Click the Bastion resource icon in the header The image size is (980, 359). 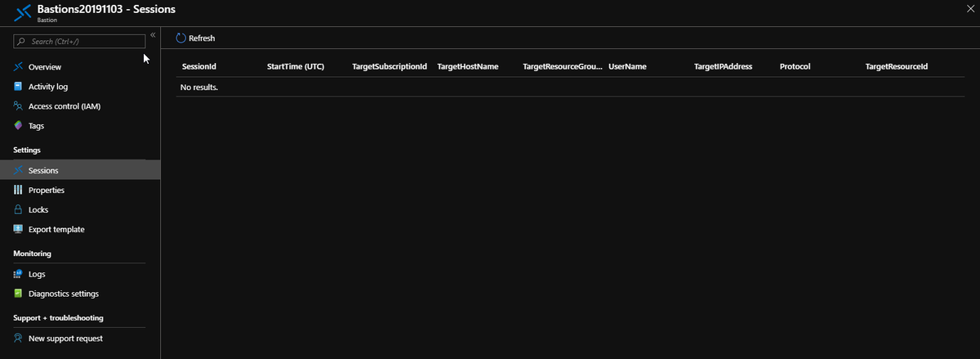(x=24, y=12)
